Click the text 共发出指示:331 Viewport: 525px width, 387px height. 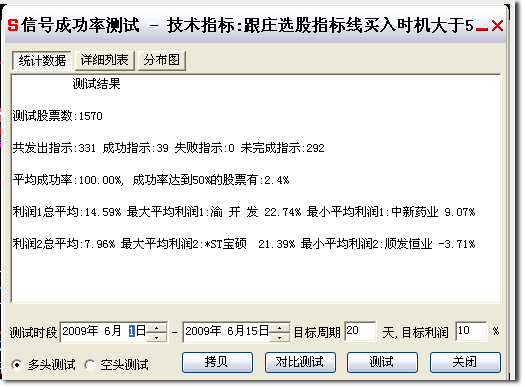coord(54,148)
